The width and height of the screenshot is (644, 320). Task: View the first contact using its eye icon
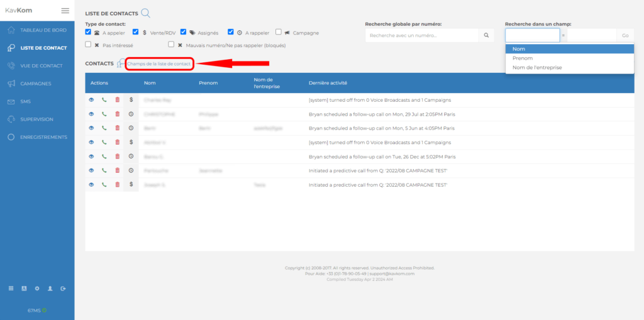click(91, 100)
